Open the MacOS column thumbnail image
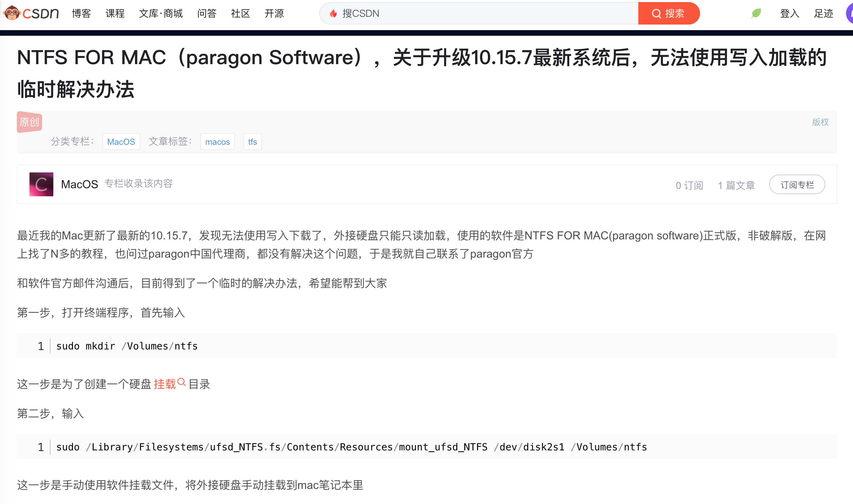Screen dimensions: 853x504 coord(41,184)
